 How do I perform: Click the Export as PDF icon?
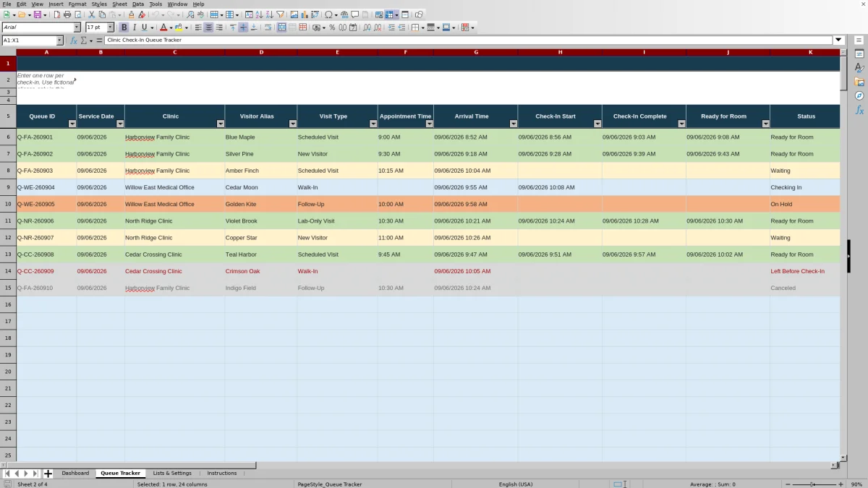tap(56, 14)
